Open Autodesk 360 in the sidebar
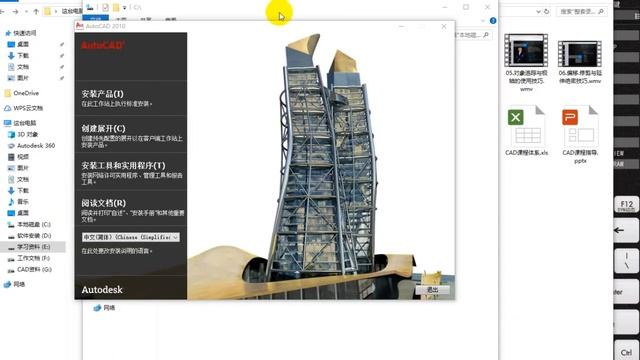Screen dimensions: 640x360 pyautogui.click(x=36, y=146)
